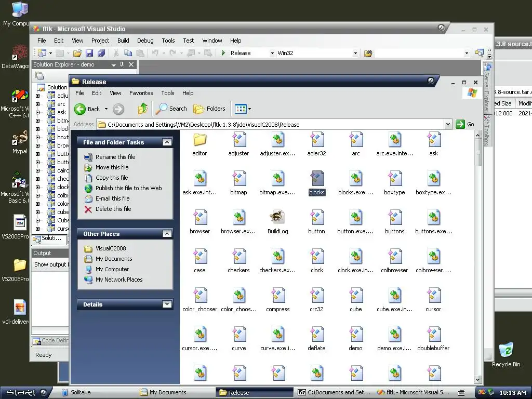
Task: Open the Address bar dropdown
Action: pyautogui.click(x=448, y=125)
